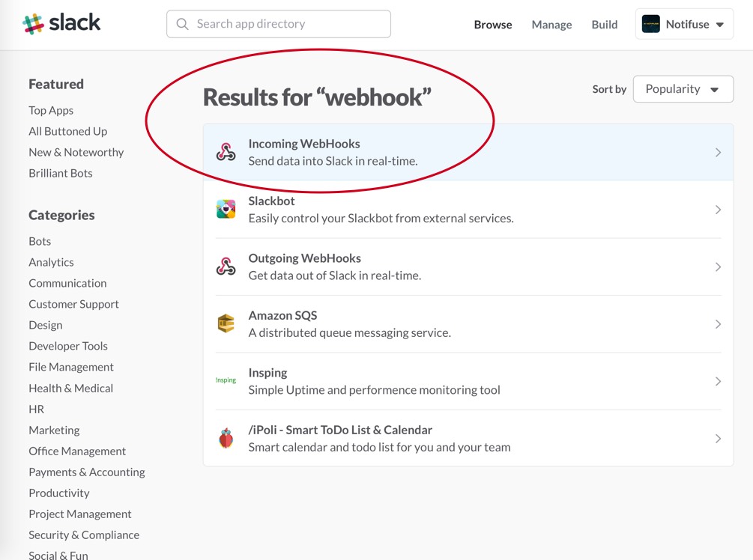Open Amazon SQS via its chevron
The height and width of the screenshot is (560, 753).
(718, 324)
